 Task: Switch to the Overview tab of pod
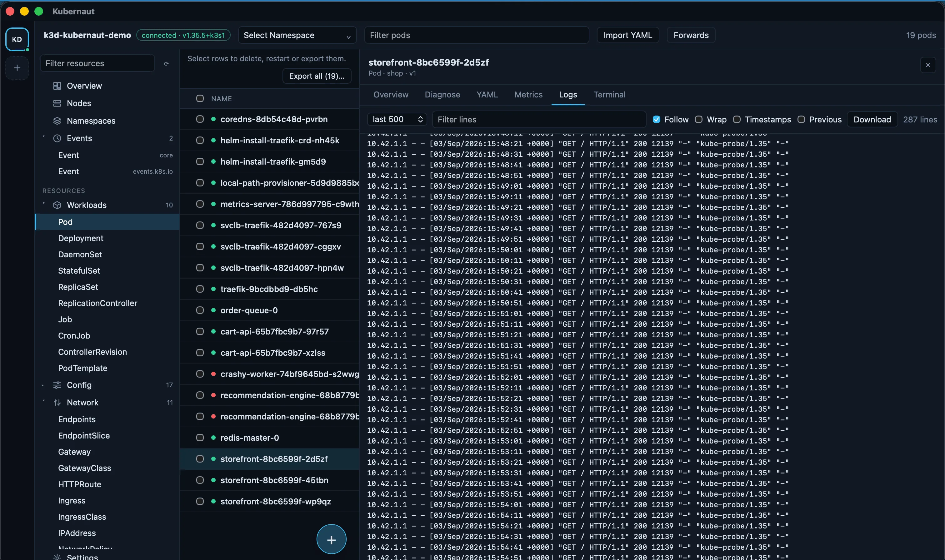[391, 95]
